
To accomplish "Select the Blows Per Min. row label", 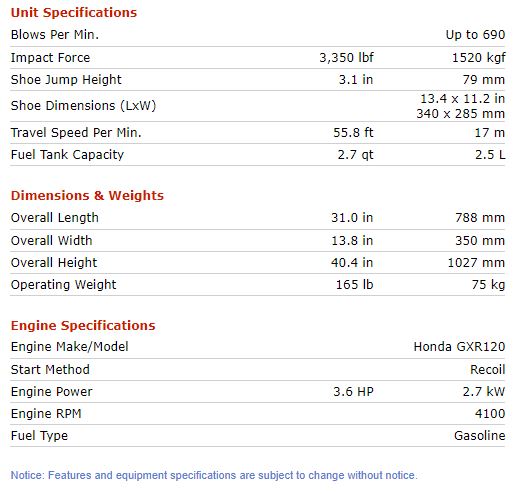I will point(55,35).
